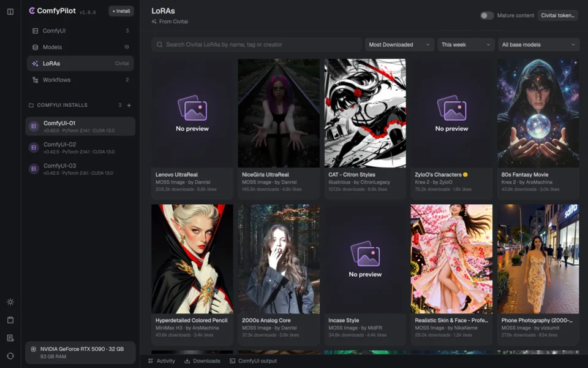Open Lenovo UltraReal no-preview thumbnail
Image resolution: width=588 pixels, height=368 pixels.
pyautogui.click(x=192, y=113)
